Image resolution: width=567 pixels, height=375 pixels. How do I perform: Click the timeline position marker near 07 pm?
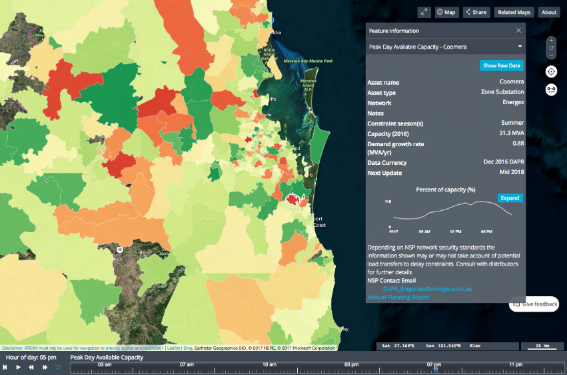click(x=436, y=369)
